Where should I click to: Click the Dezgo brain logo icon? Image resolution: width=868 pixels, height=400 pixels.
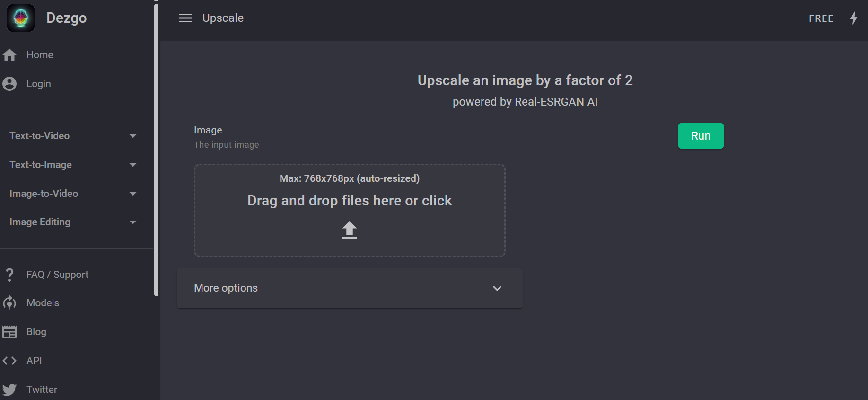[x=21, y=18]
